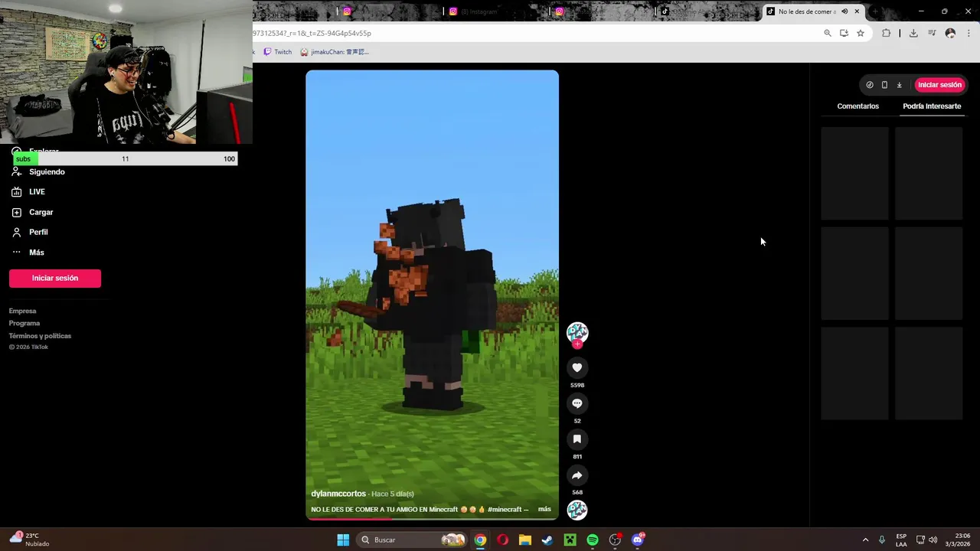This screenshot has height=551, width=980.
Task: Share the video using the arrow icon
Action: point(577,475)
